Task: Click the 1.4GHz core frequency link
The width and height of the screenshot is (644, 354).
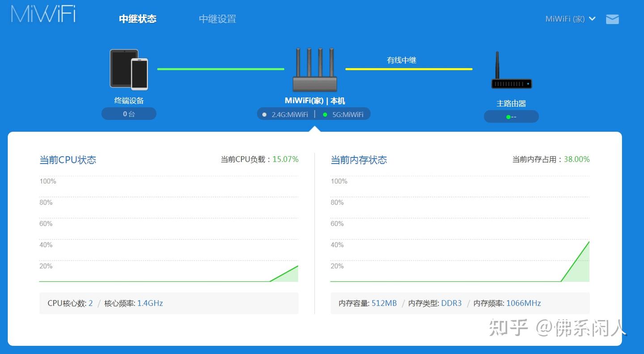Action: pyautogui.click(x=150, y=303)
